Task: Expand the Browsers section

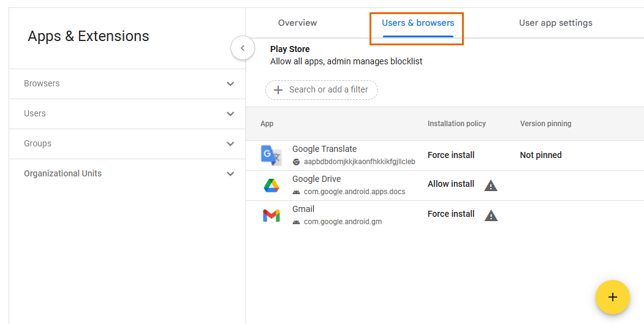Action: point(230,84)
